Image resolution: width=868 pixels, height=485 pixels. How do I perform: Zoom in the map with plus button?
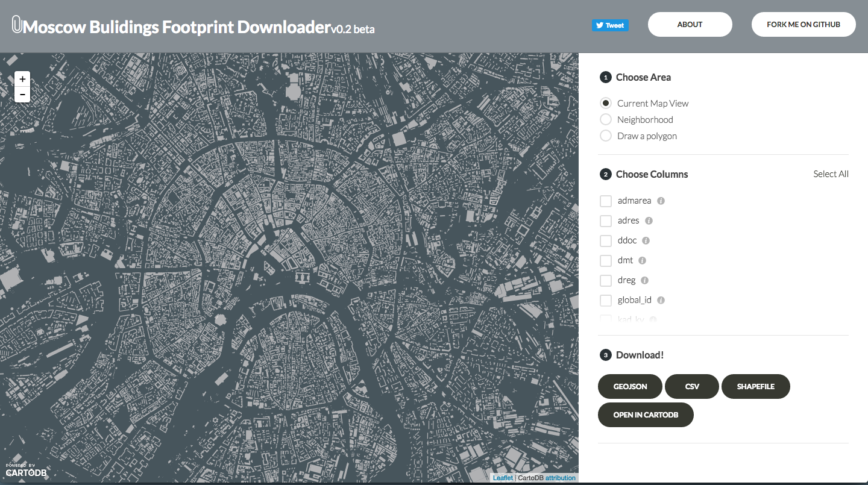22,79
